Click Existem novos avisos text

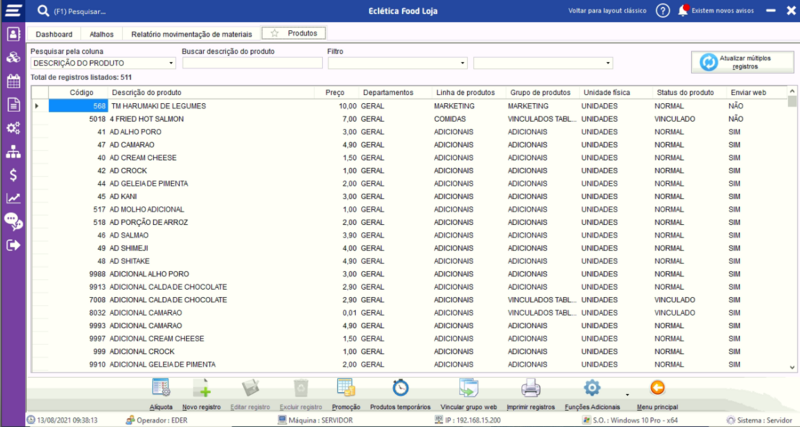click(x=722, y=11)
